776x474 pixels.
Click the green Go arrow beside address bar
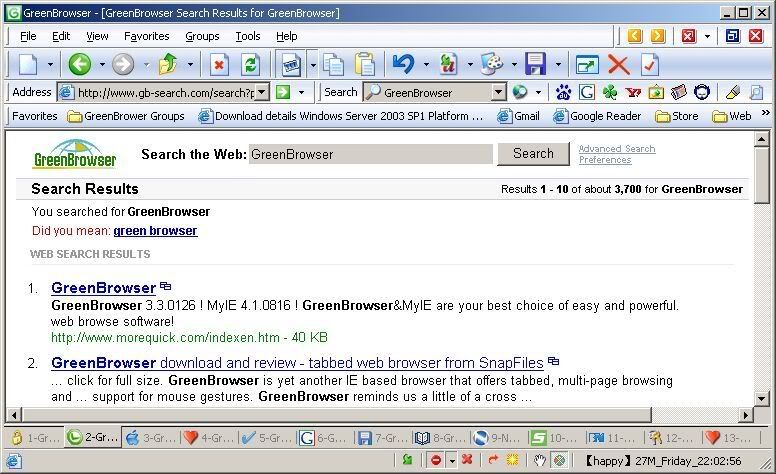283,92
